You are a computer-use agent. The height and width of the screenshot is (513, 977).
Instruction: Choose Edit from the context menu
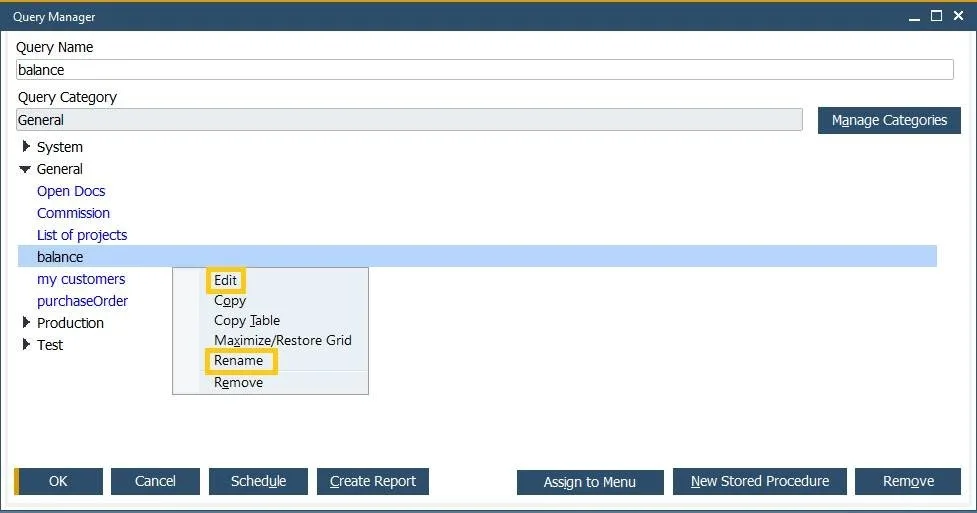225,280
